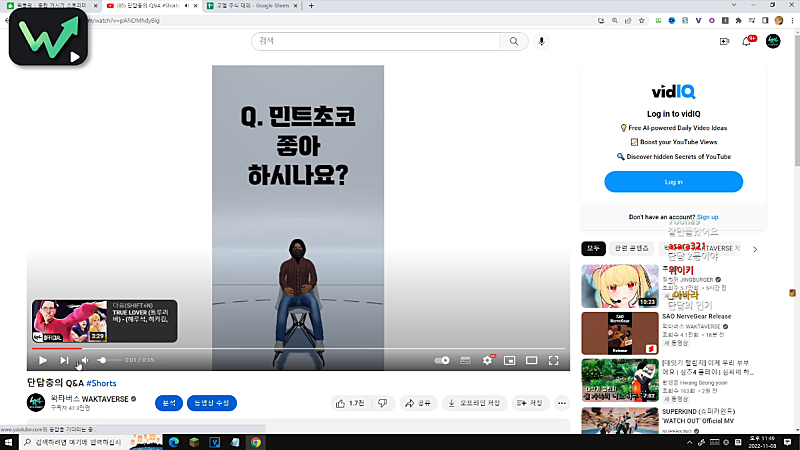The image size is (800, 450).
Task: Bookmark this page with the star
Action: [641, 20]
